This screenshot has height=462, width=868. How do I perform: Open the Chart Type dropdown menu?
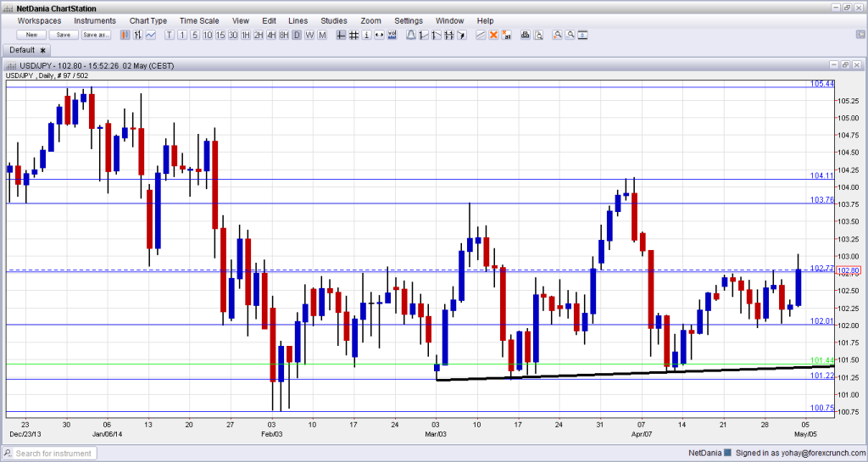coord(147,20)
